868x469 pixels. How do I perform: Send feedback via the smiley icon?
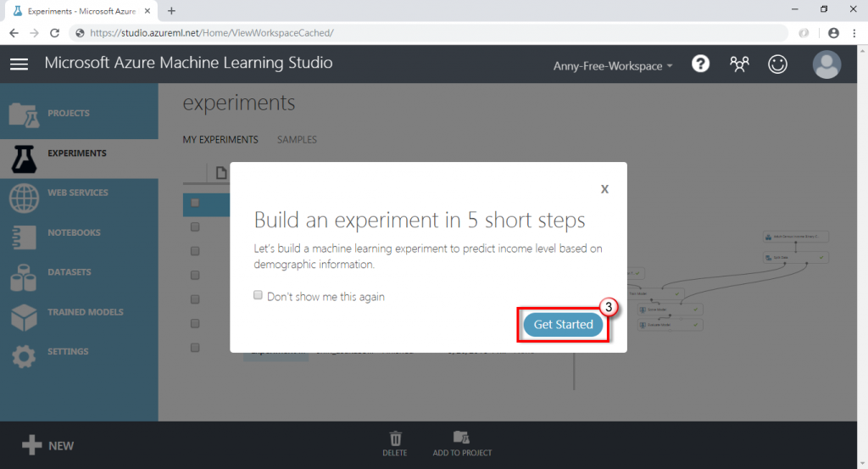[x=777, y=64]
